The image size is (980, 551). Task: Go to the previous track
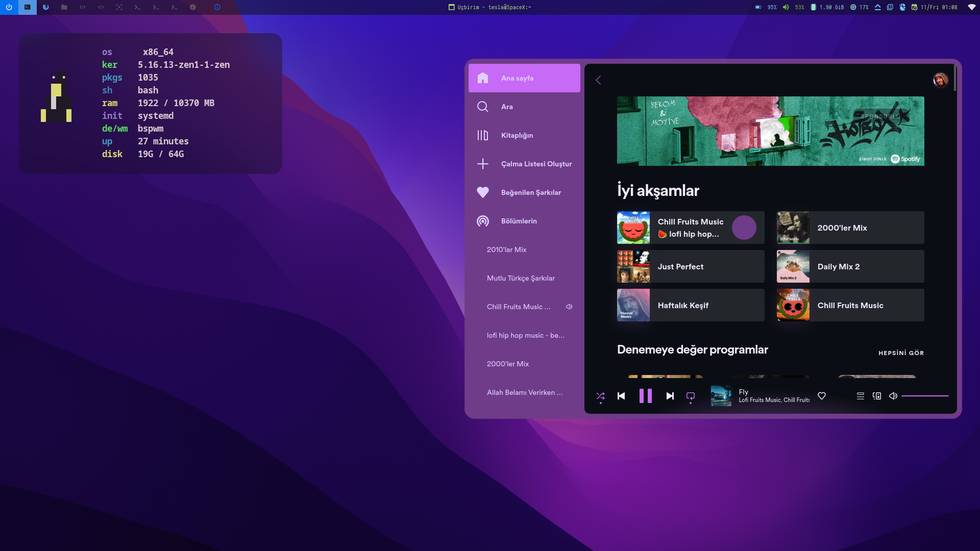coord(621,396)
